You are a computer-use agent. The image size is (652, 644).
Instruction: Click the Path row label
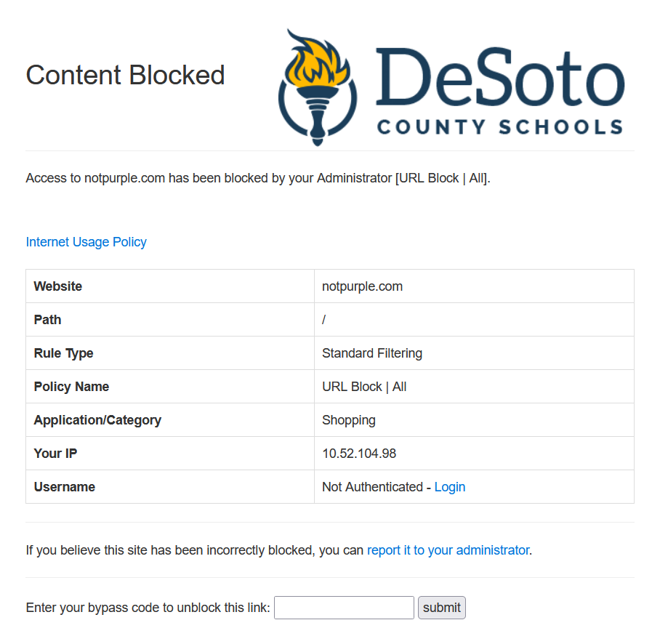(x=47, y=320)
